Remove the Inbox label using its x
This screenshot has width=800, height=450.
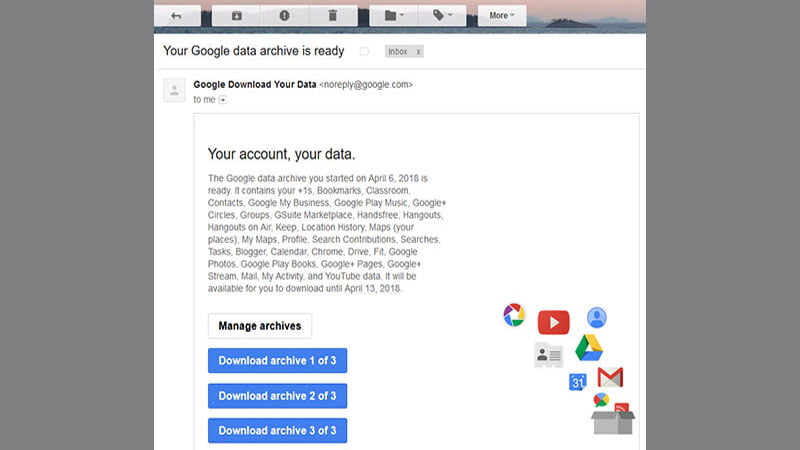click(418, 51)
